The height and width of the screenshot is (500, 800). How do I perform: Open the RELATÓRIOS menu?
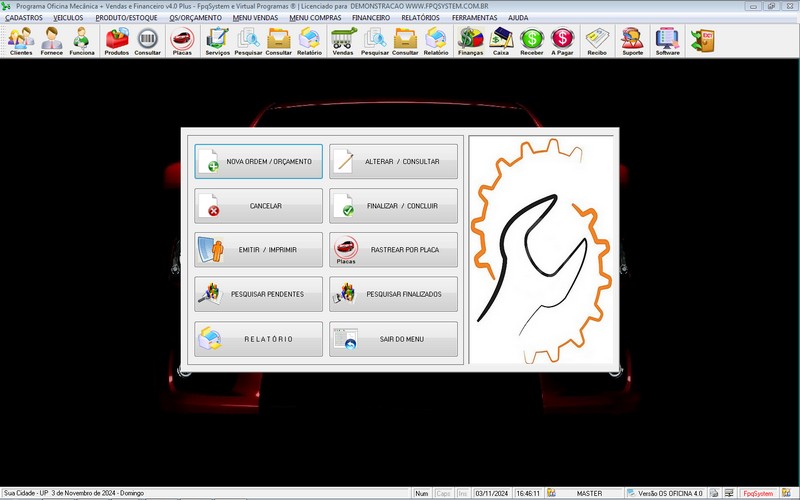(x=420, y=17)
